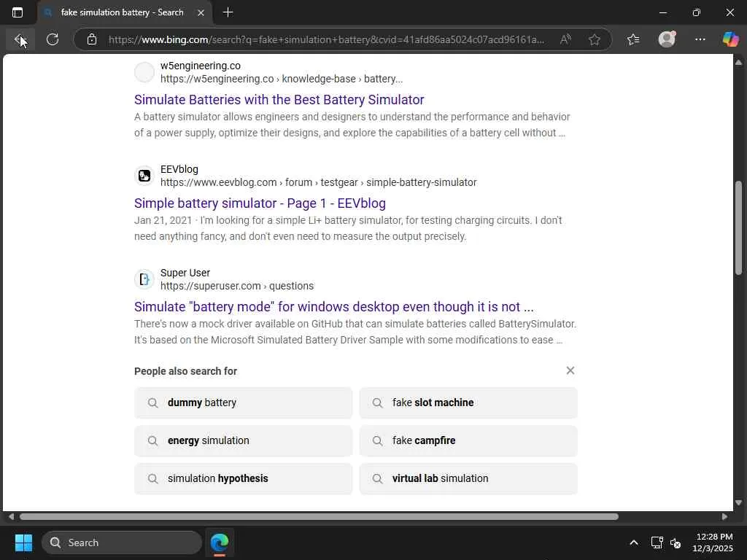Image resolution: width=747 pixels, height=560 pixels.
Task: Click the scroll up arrow
Action: point(738,63)
